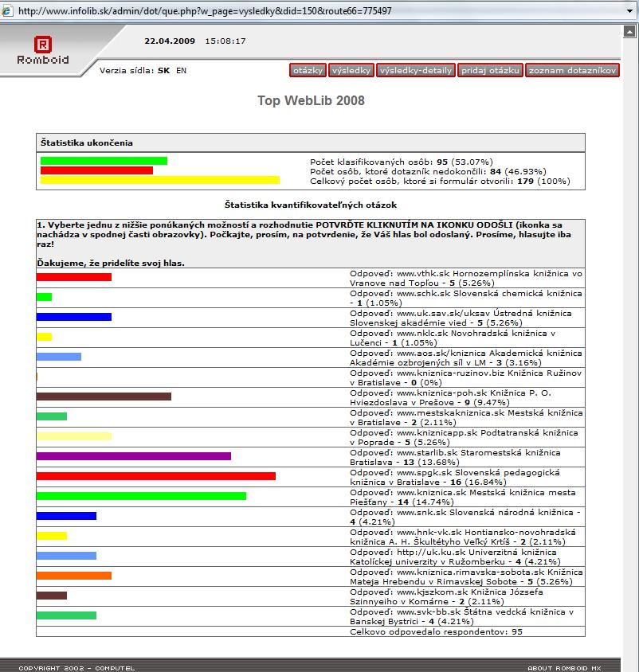Click 'Štatistika kvantifikovateľných otázok' heading
Screen dimensions: 639x672
pos(311,205)
